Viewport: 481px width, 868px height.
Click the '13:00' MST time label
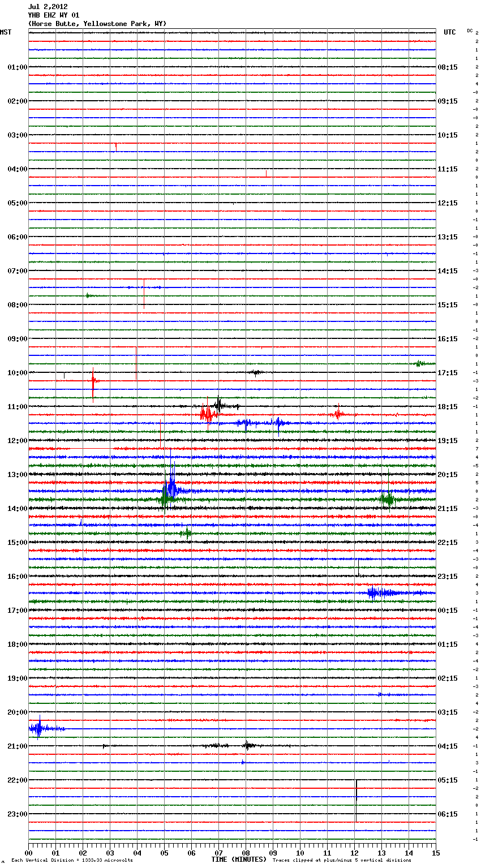pyautogui.click(x=17, y=475)
